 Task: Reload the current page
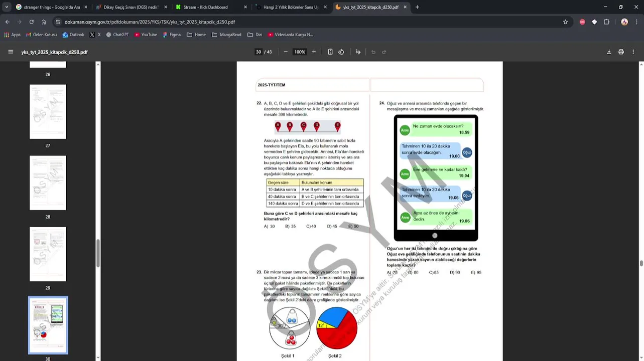coord(31,22)
